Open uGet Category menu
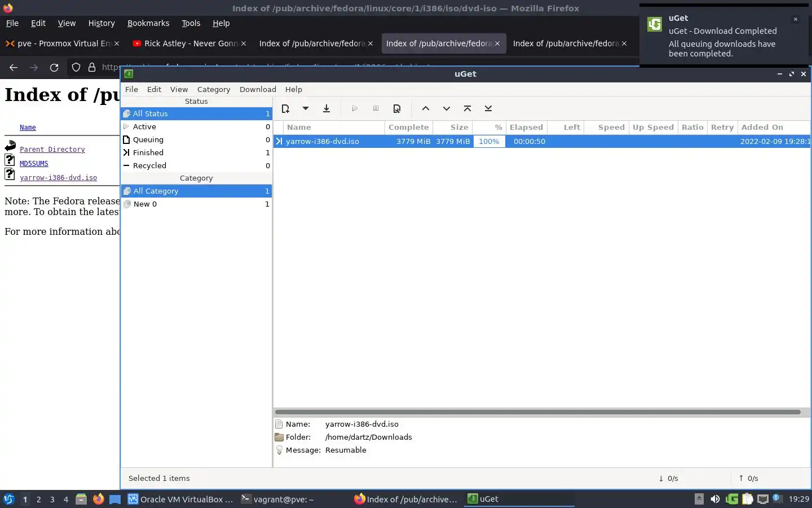 click(214, 89)
